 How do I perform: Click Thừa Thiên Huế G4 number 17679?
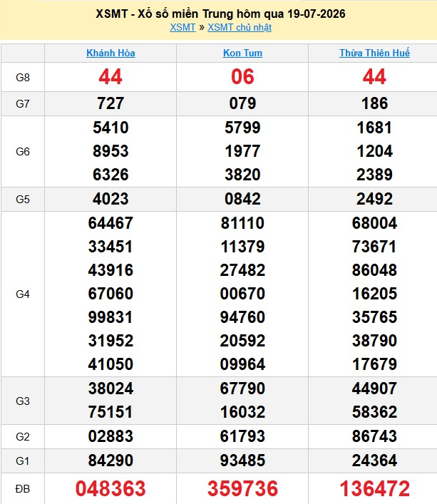coord(375,364)
